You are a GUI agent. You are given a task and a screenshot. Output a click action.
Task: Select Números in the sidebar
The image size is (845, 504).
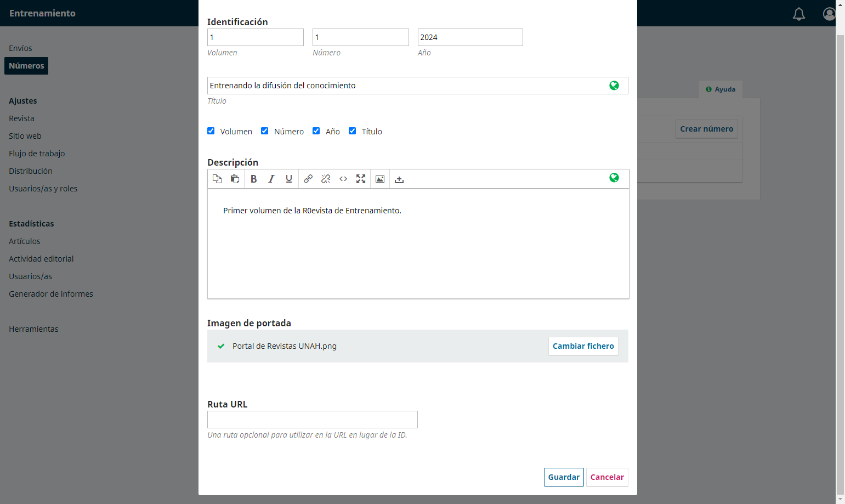point(26,66)
